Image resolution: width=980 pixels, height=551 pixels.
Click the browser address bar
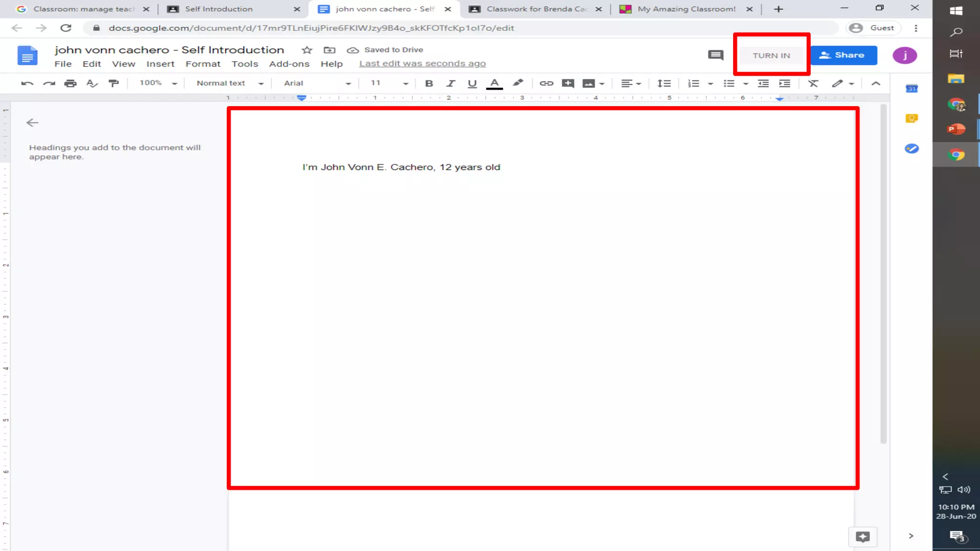click(462, 28)
